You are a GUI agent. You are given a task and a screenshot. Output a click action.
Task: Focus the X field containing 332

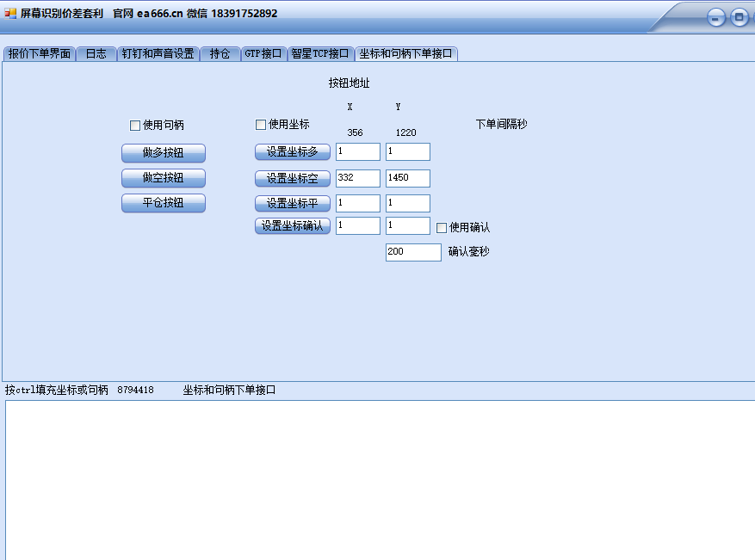(x=357, y=178)
